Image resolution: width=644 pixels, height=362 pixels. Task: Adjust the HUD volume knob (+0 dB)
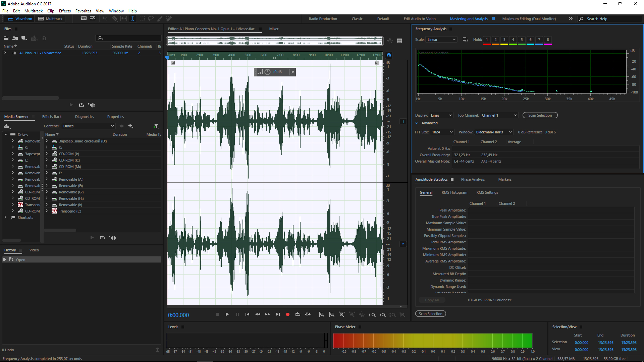click(267, 72)
